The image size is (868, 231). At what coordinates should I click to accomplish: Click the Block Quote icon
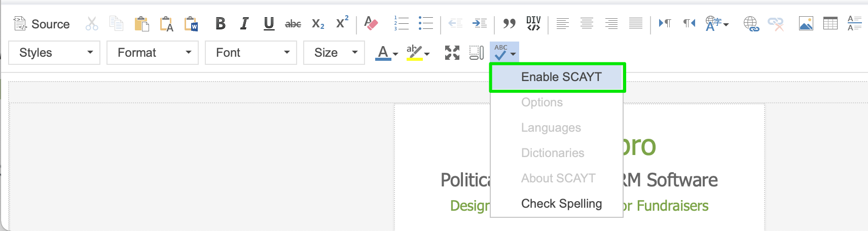(509, 24)
